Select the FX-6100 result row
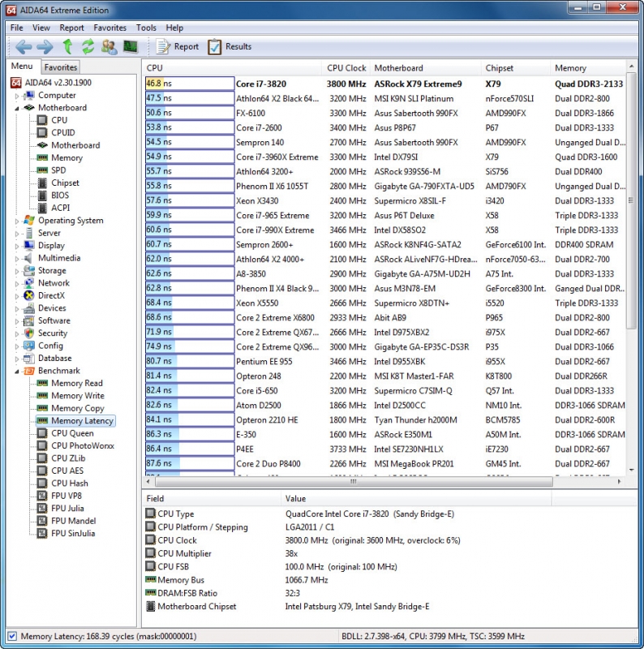644x649 pixels. pyautogui.click(x=385, y=113)
